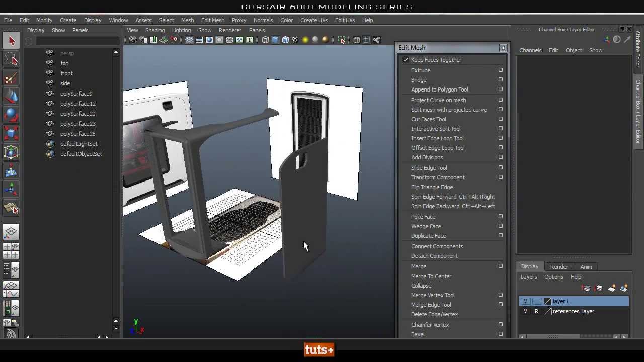Open the Attribute Editor side tab

638,49
